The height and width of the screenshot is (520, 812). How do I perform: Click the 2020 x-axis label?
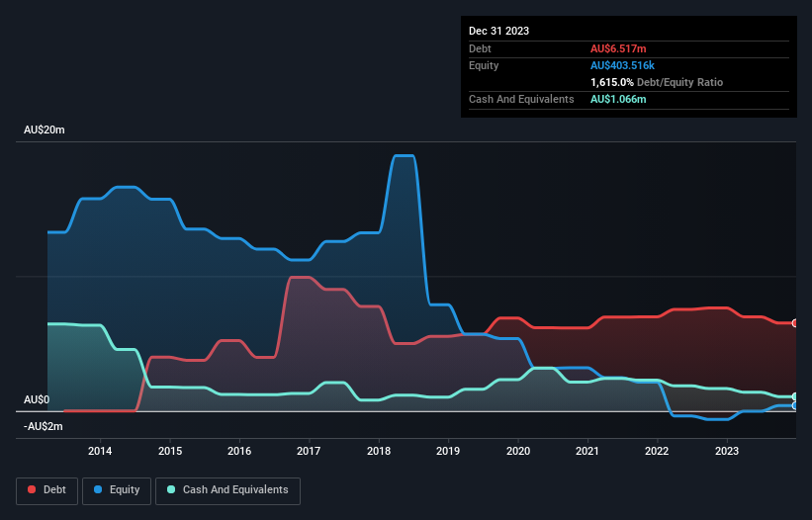click(x=518, y=451)
